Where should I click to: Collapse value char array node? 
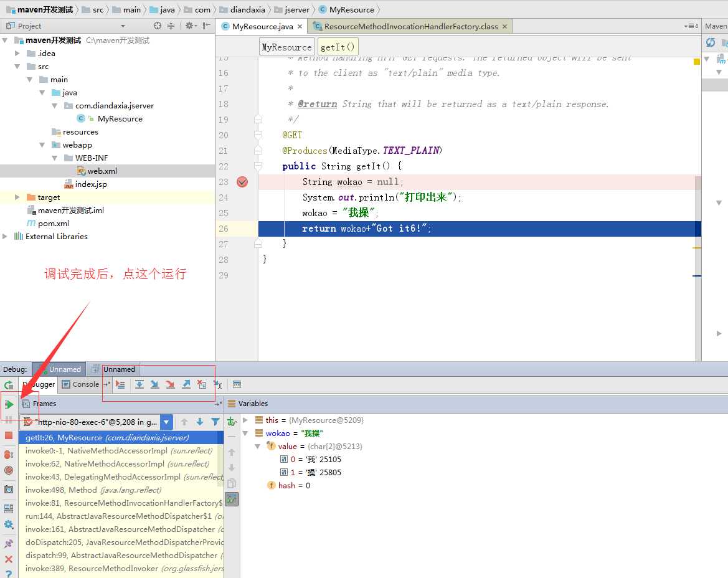point(257,446)
